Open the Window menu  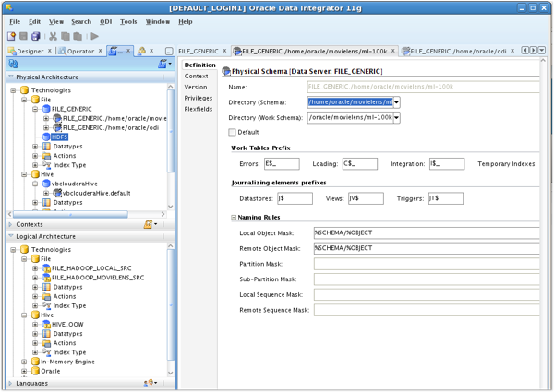point(158,22)
